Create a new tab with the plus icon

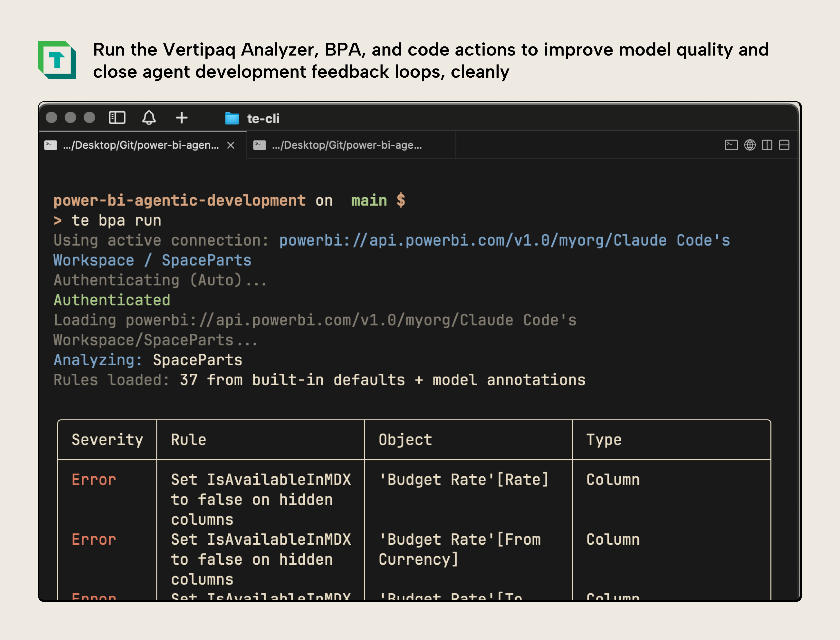[182, 118]
